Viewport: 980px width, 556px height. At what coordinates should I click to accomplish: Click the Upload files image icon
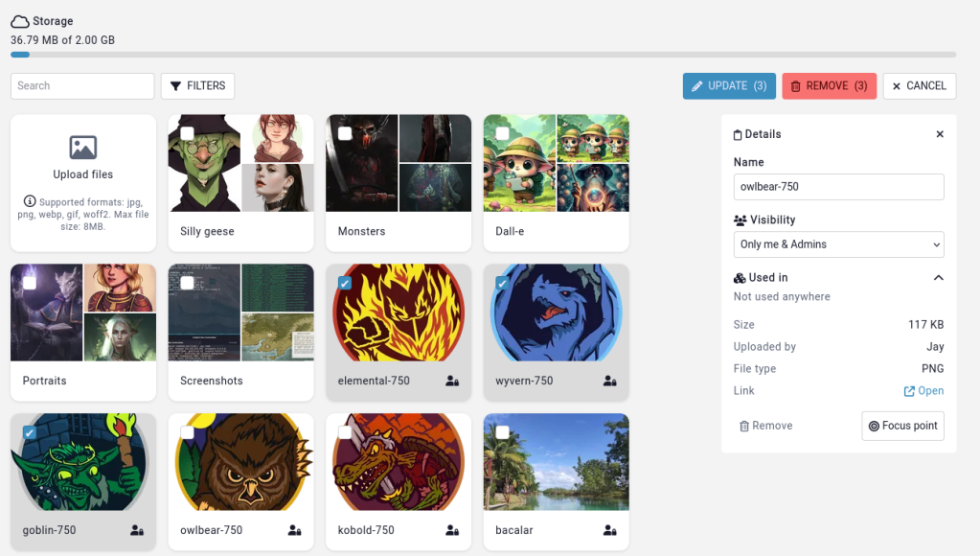click(x=82, y=147)
